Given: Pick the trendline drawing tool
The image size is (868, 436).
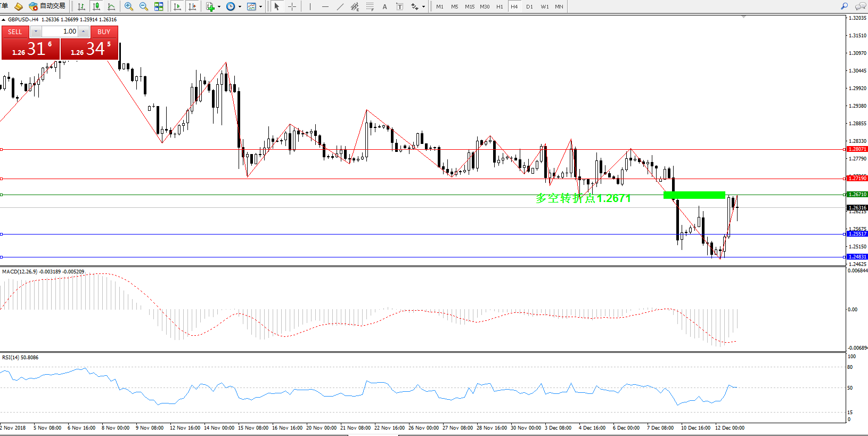Looking at the screenshot, I should point(340,6).
